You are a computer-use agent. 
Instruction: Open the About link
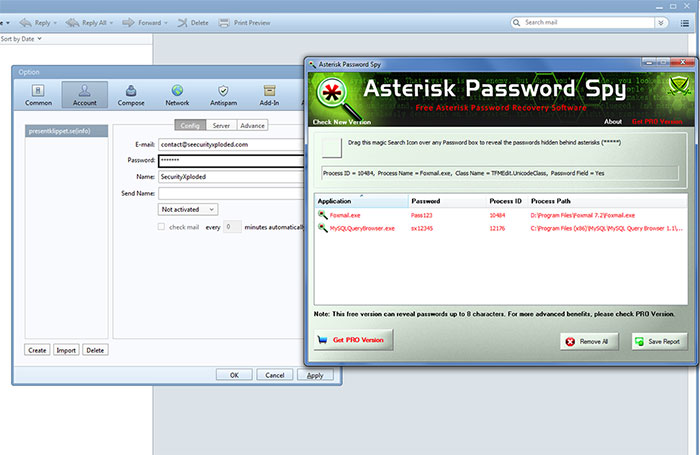[613, 121]
